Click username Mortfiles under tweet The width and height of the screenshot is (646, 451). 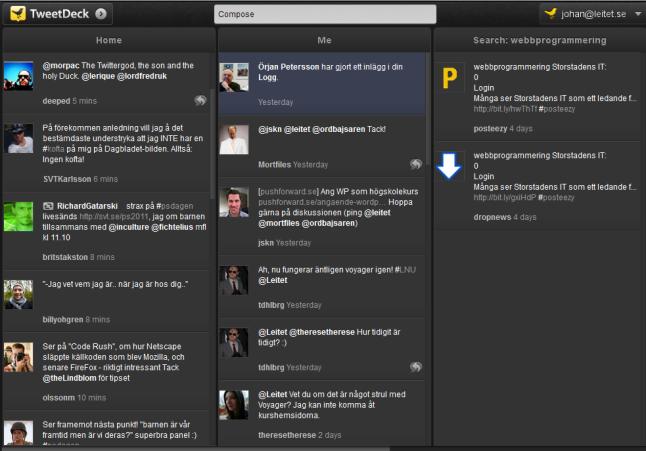(274, 165)
